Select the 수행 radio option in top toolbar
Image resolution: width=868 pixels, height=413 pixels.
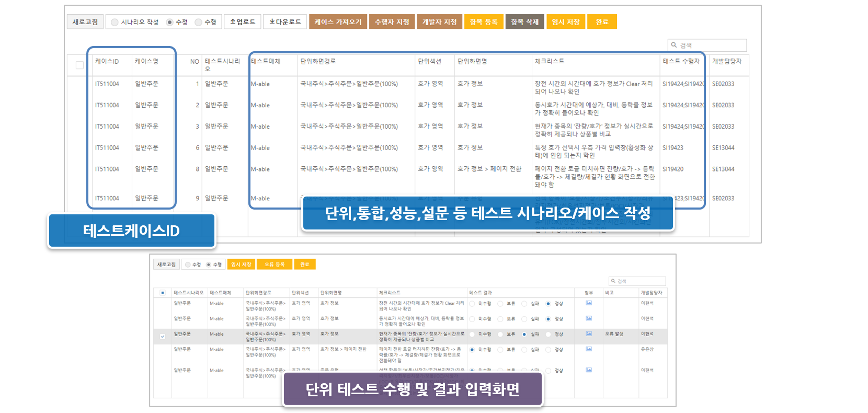click(198, 22)
